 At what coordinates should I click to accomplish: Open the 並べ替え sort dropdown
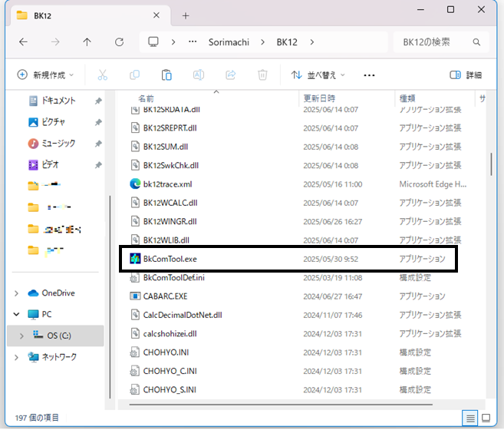pyautogui.click(x=318, y=75)
